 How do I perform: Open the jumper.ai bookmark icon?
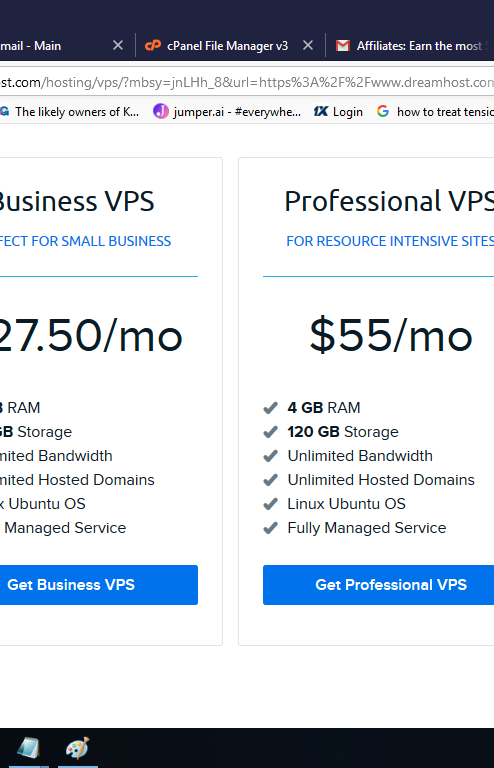pyautogui.click(x=161, y=112)
